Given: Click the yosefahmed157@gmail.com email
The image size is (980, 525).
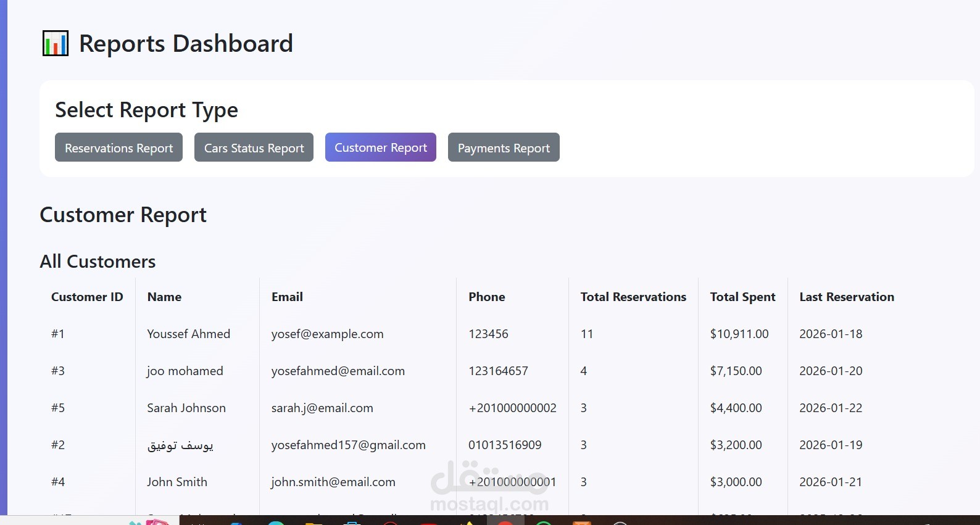Looking at the screenshot, I should [348, 445].
